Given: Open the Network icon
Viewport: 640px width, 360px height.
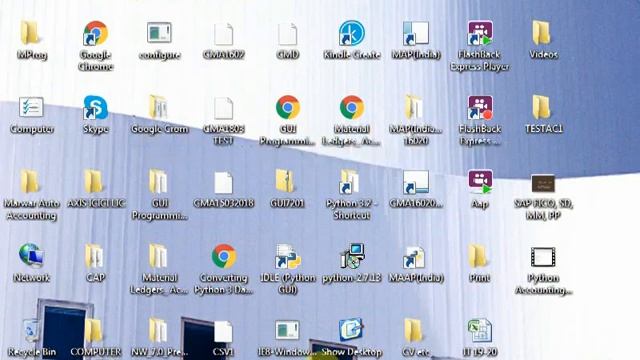Looking at the screenshot, I should coord(31,256).
